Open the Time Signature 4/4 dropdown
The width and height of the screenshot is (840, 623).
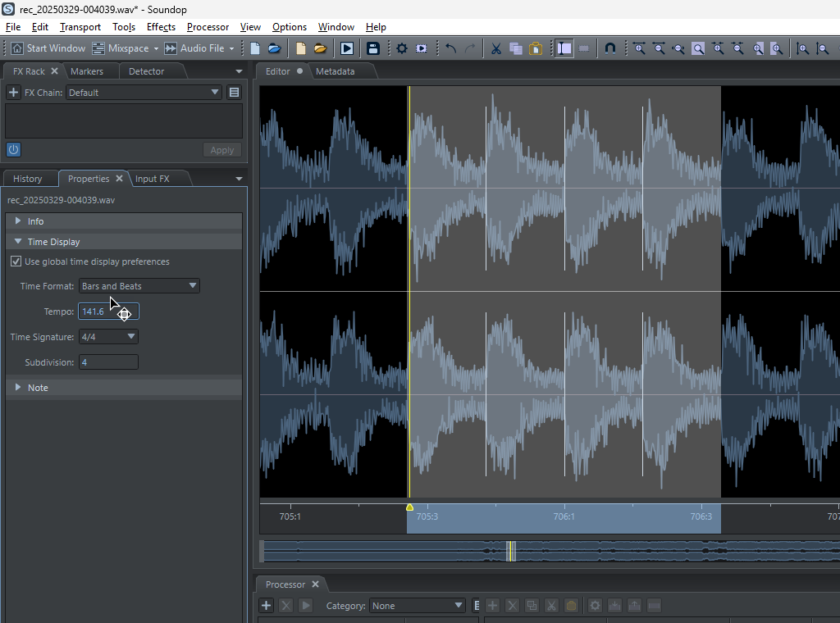pyautogui.click(x=108, y=337)
